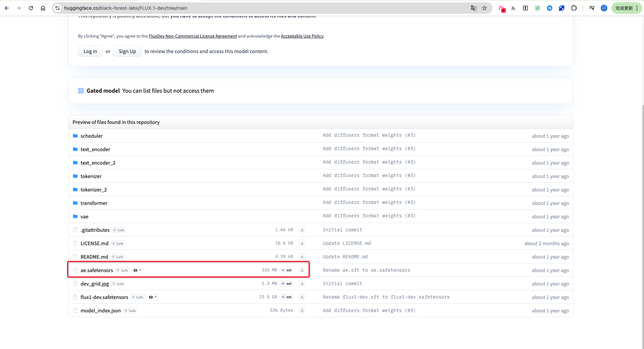644x349 pixels.
Task: Click 'Preview of files found in this repository'
Action: click(x=116, y=122)
